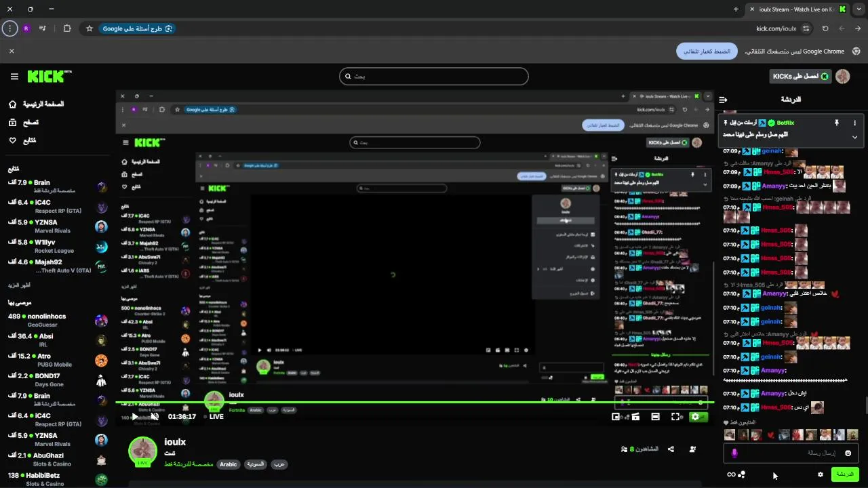868x488 pixels.
Task: Toggle play/pause on the stream player
Action: (x=134, y=416)
